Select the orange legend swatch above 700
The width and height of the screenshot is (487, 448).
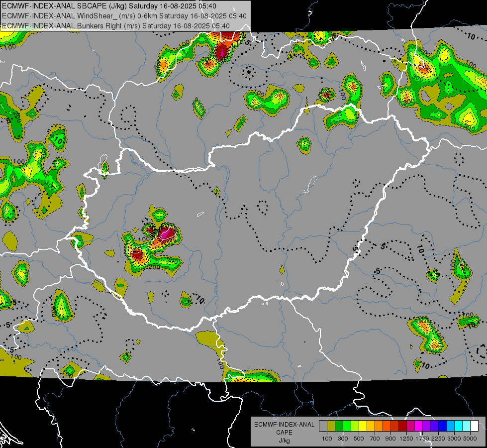379,426
